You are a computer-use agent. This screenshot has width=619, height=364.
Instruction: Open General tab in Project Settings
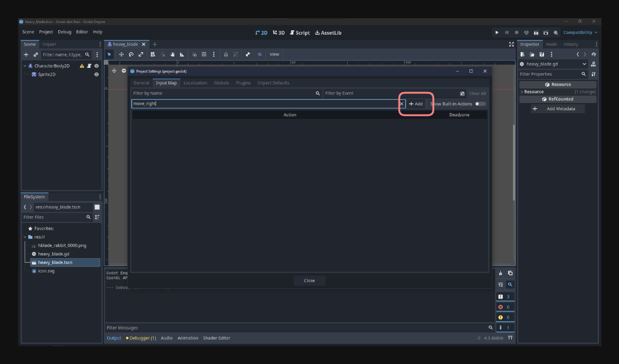pyautogui.click(x=141, y=83)
